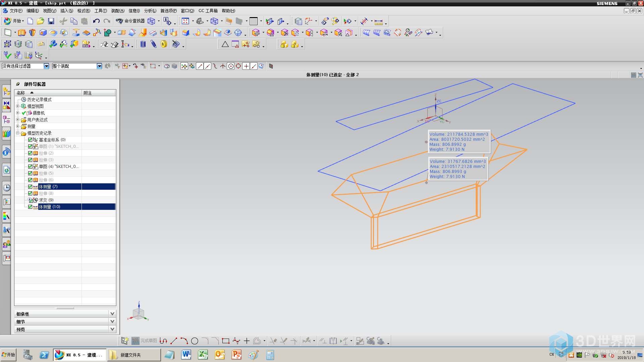
Task: Open the 文件(F) menu
Action: click(16, 11)
